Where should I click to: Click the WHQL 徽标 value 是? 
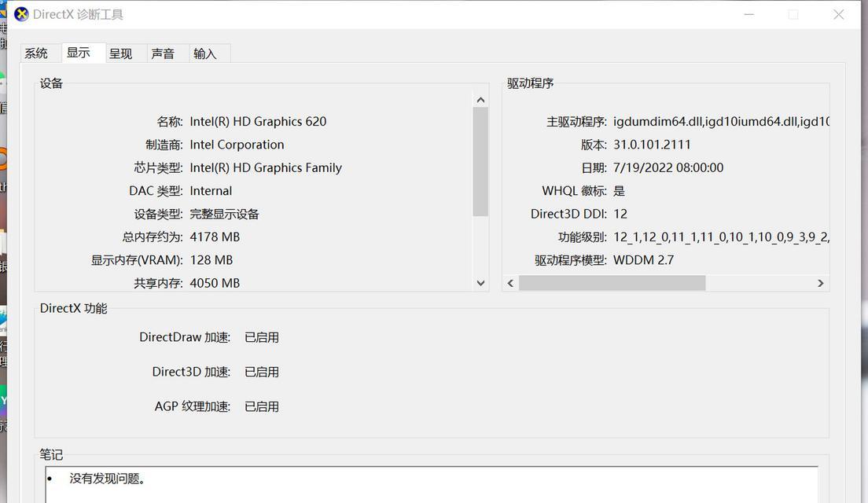click(x=620, y=191)
